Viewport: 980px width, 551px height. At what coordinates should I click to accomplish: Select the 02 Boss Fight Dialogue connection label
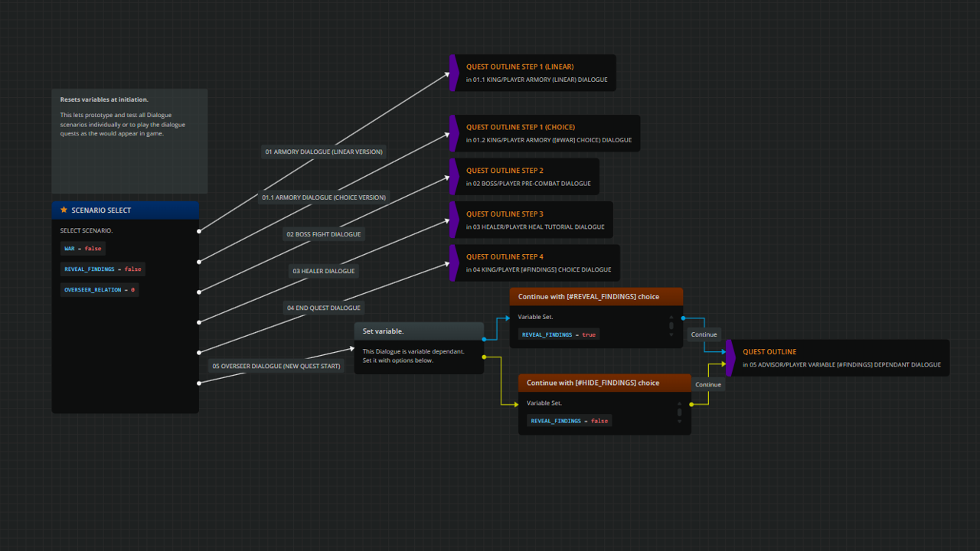click(323, 234)
